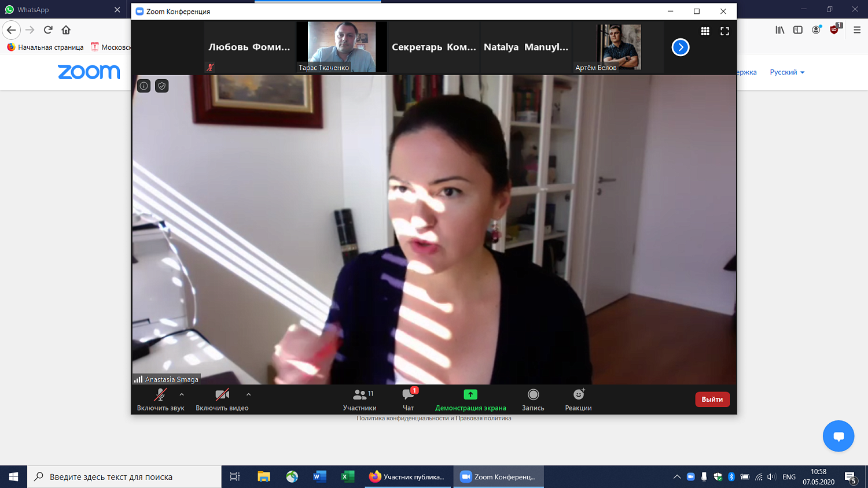The height and width of the screenshot is (488, 868).
Task: Switch to Firefox Участник публика... taskbar item
Action: point(409,477)
